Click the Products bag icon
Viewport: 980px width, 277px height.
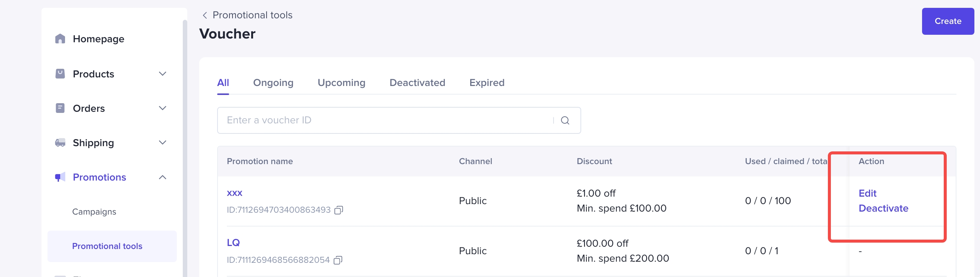click(60, 73)
